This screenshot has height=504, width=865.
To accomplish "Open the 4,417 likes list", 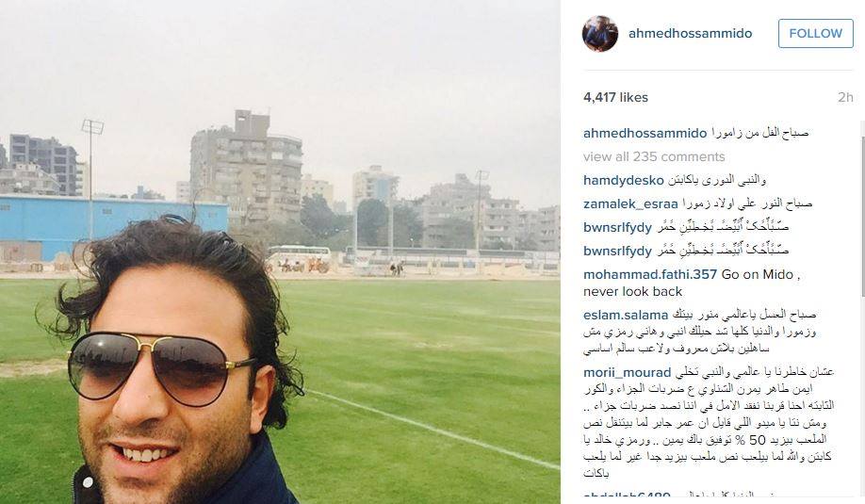I will [615, 98].
